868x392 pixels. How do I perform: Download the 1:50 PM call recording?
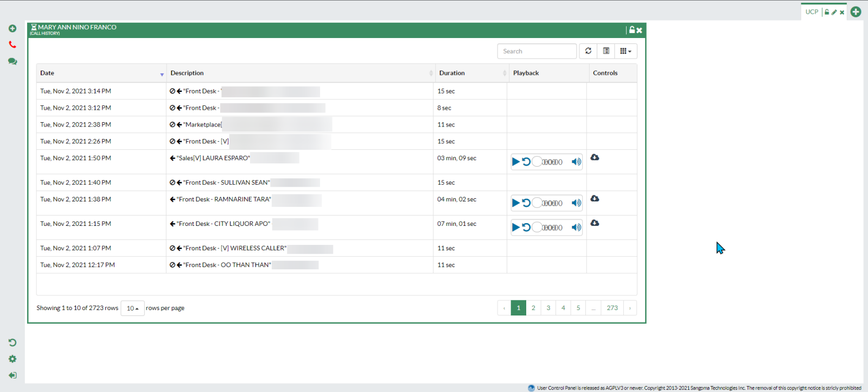click(595, 157)
